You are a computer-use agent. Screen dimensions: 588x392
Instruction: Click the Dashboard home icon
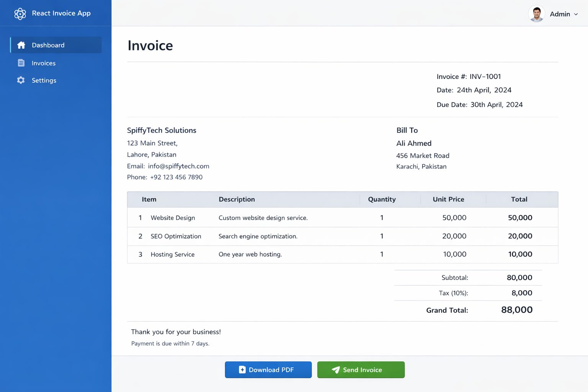[x=21, y=45]
